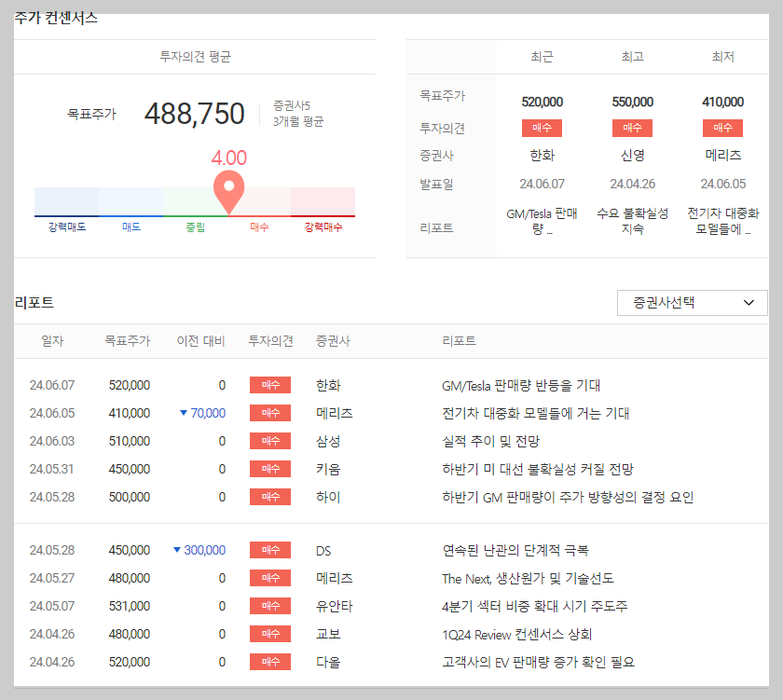The height and width of the screenshot is (700, 783).
Task: Click the summary report 전기차 대중화 모델들에 …
Action: (x=723, y=222)
